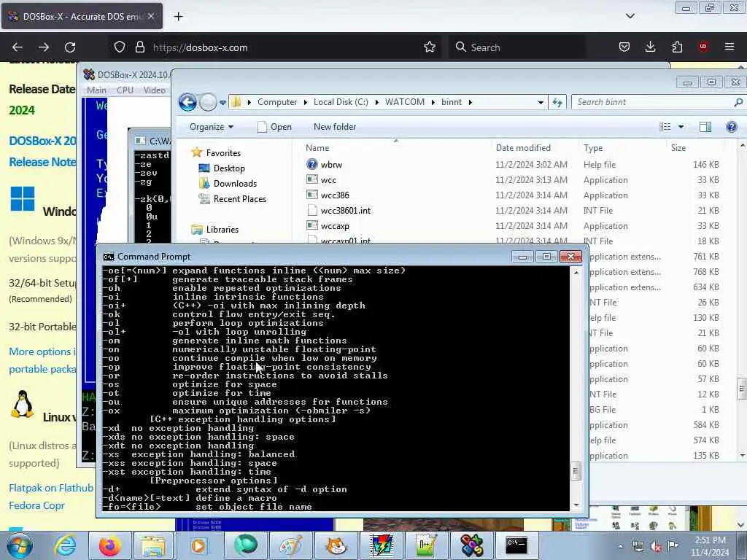Bookmark this page with the star icon
Image resolution: width=747 pixels, height=560 pixels.
[x=429, y=47]
